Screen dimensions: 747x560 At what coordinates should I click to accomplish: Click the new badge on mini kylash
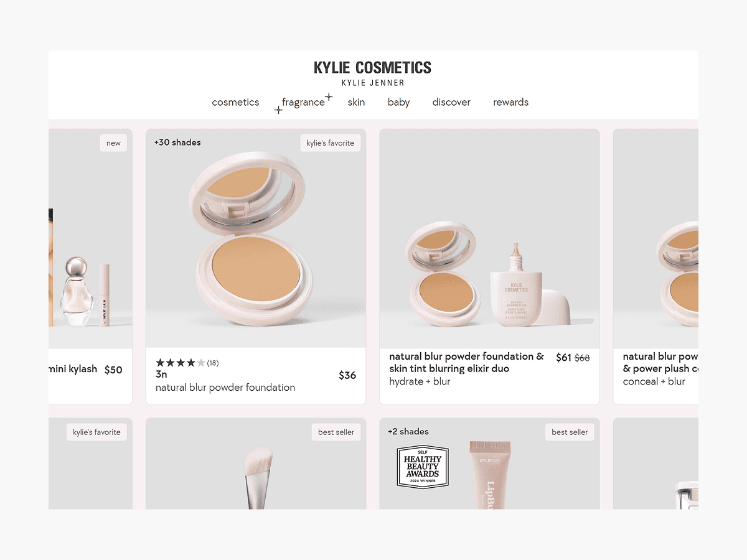pos(113,143)
